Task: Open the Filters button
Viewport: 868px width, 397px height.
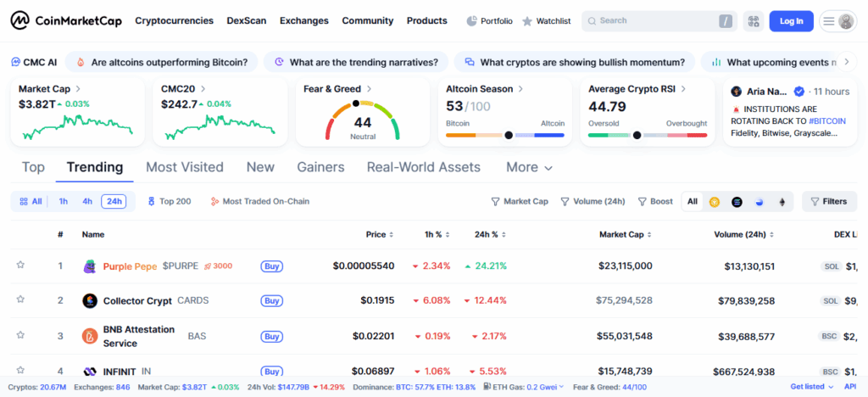Action: 829,202
